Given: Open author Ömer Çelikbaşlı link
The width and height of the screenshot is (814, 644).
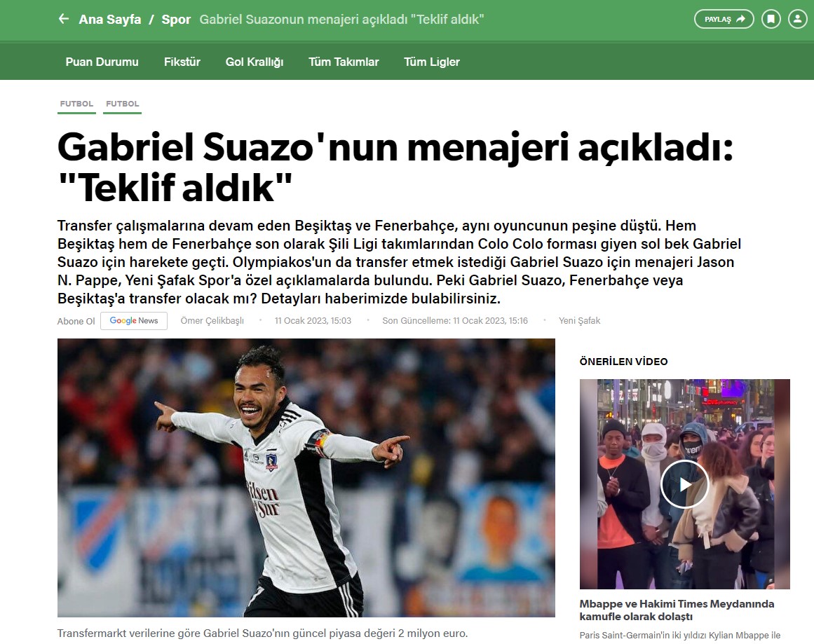Looking at the screenshot, I should click(x=212, y=321).
